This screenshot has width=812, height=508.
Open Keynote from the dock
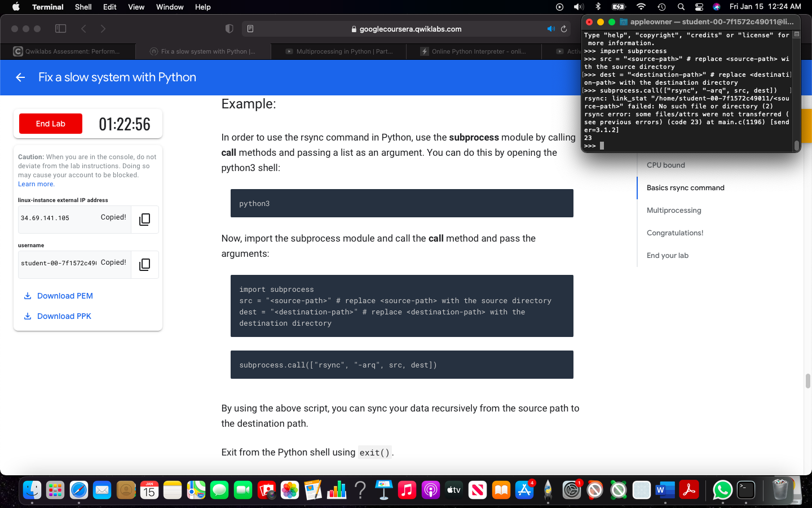pos(383,490)
